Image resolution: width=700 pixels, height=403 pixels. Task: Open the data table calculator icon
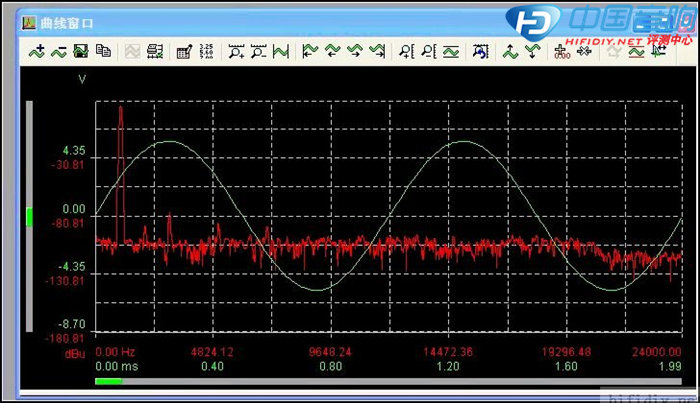tap(183, 51)
